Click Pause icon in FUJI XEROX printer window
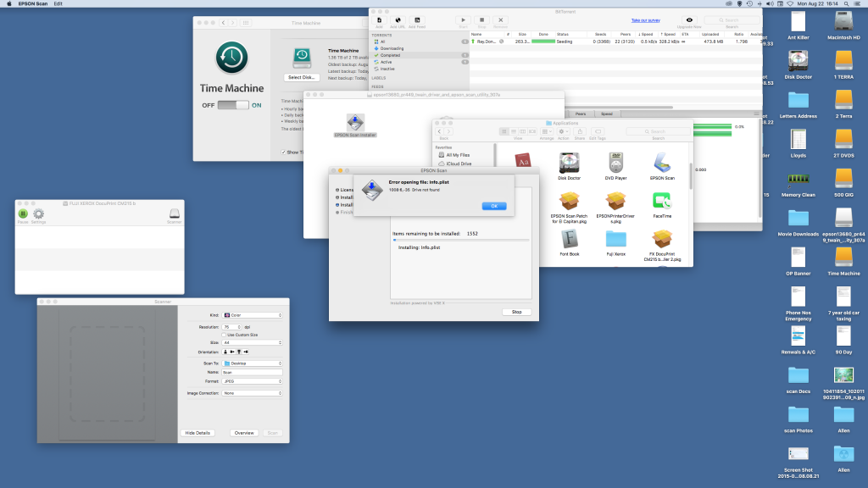This screenshot has width=868, height=488. 23,213
